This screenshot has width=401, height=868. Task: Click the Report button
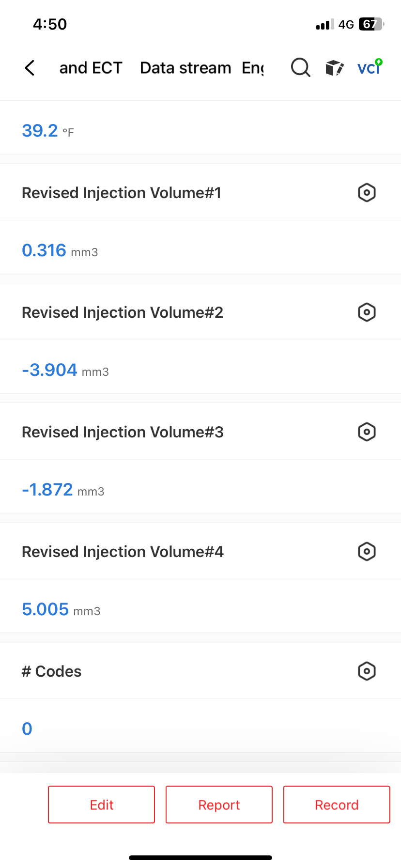tap(219, 805)
